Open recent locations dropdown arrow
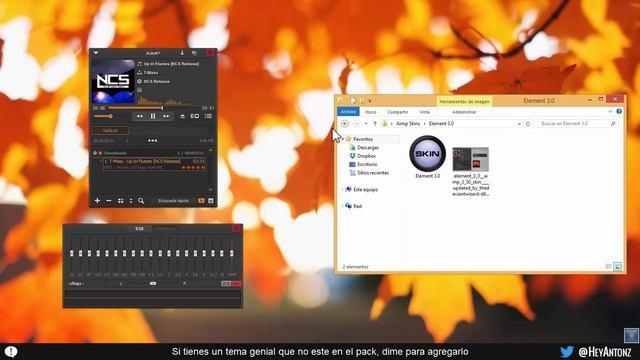640x360 pixels. click(x=366, y=124)
